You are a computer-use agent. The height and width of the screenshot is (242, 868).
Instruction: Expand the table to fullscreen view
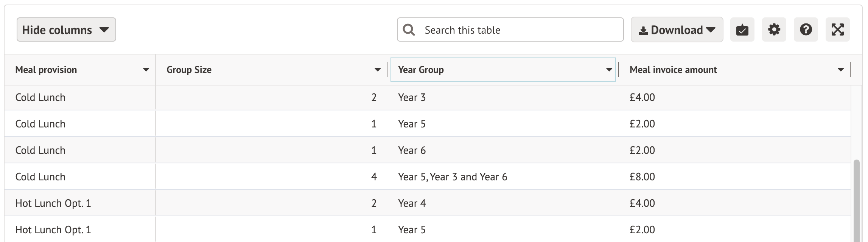coord(837,29)
